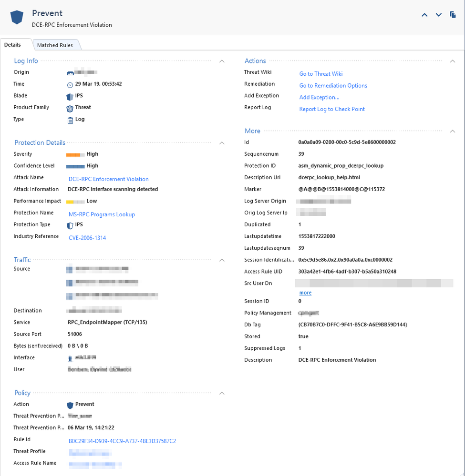Click the Prevent shield icon in header
The width and height of the screenshot is (465, 476).
[17, 17]
